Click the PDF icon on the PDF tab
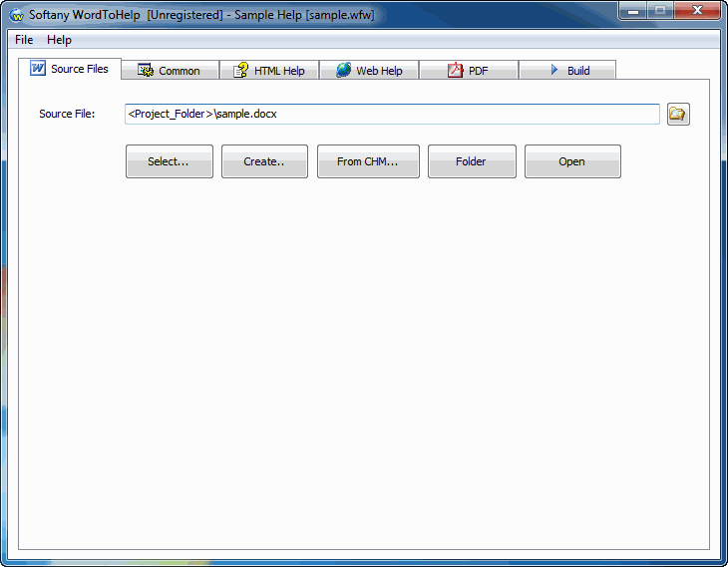The width and height of the screenshot is (728, 567). 455,71
